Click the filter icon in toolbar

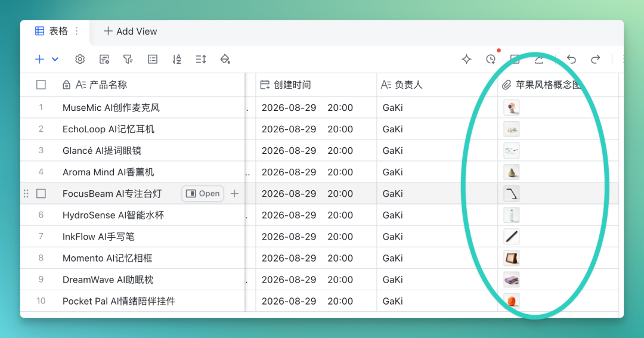(128, 60)
